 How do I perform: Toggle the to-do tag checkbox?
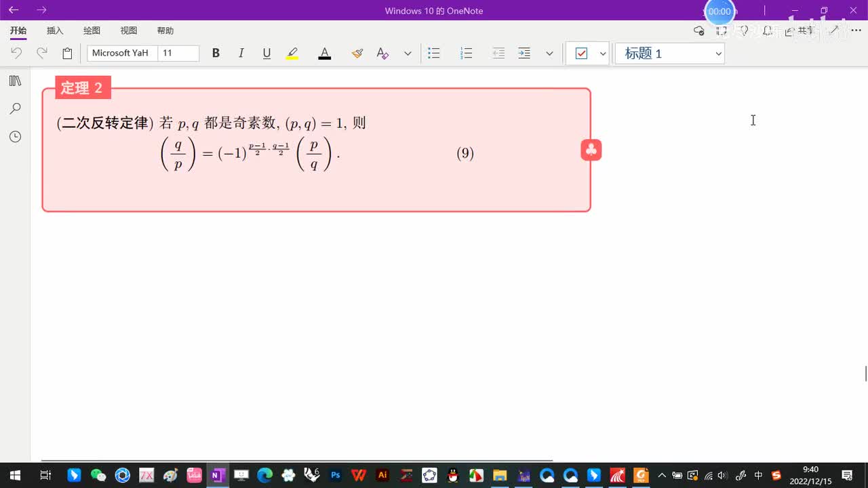tap(581, 54)
